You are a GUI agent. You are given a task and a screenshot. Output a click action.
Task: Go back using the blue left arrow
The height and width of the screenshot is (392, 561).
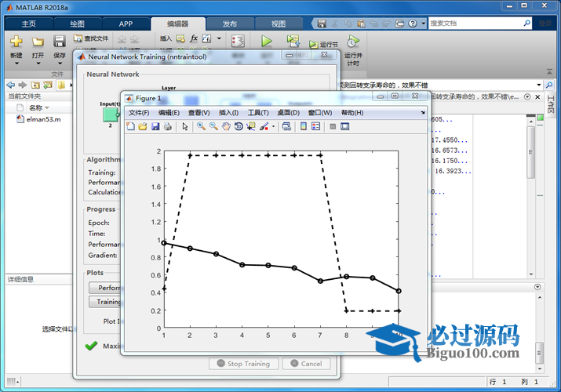pyautogui.click(x=11, y=85)
